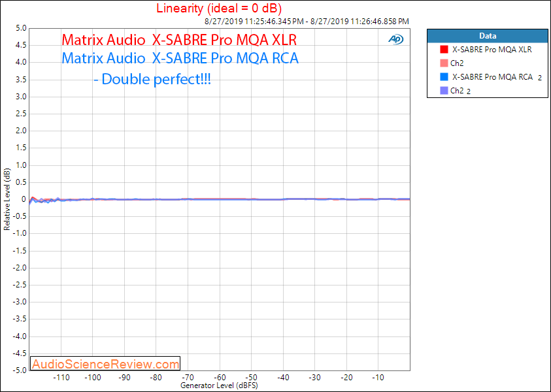Viewport: 551px width, 392px height.
Task: Click the -50 tick on the horizontal axis
Action: click(x=251, y=378)
